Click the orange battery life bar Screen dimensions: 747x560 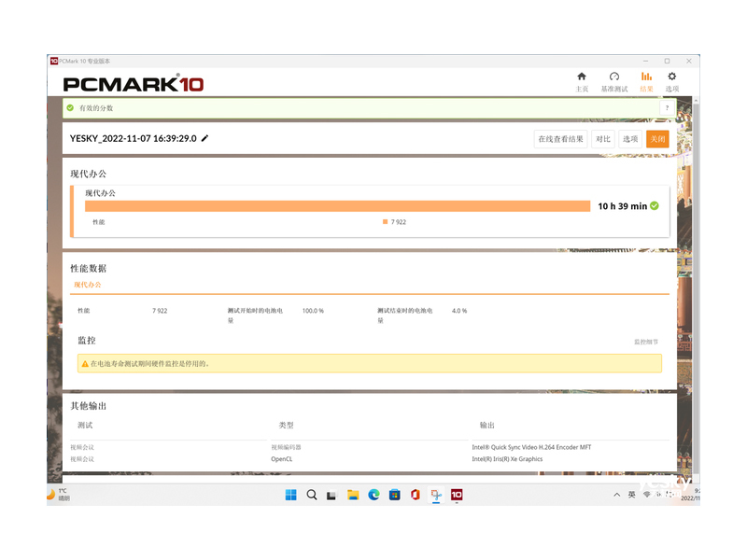pos(337,205)
